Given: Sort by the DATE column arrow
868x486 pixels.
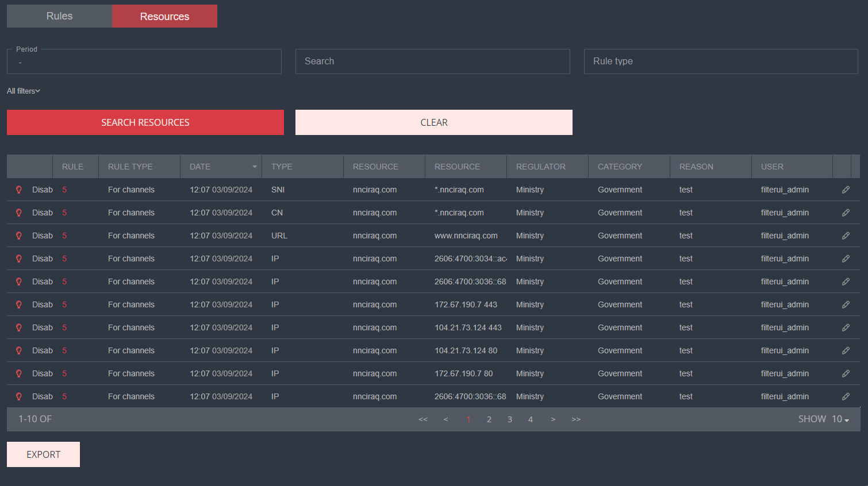Looking at the screenshot, I should [x=254, y=167].
